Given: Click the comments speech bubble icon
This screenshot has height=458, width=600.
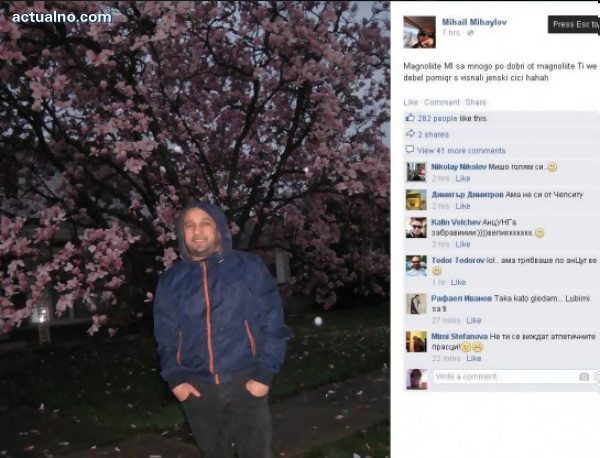Looking at the screenshot, I should (x=409, y=150).
